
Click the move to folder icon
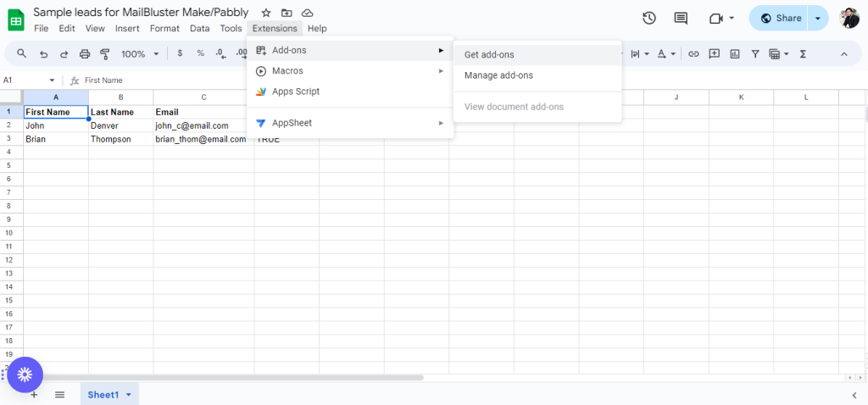[x=287, y=13]
